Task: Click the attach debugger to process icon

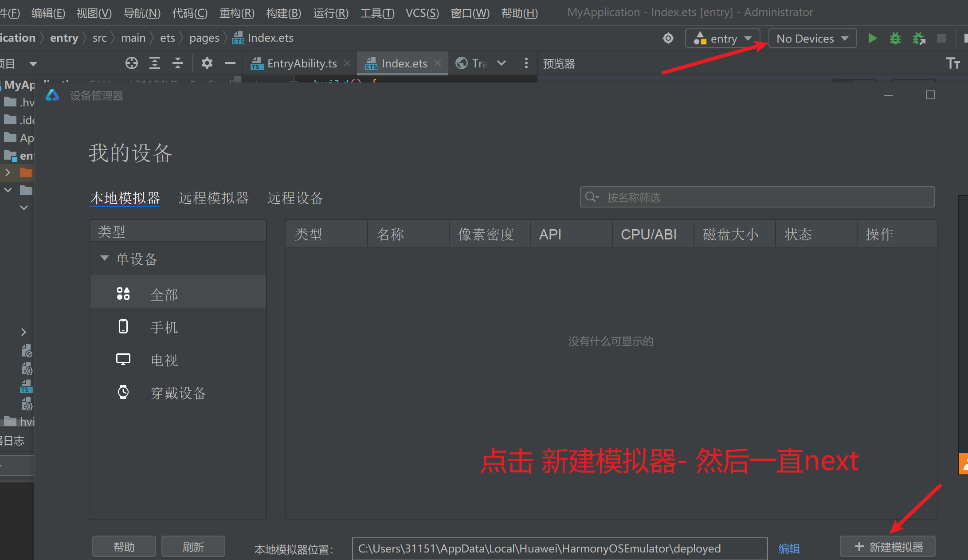Action: point(919,39)
